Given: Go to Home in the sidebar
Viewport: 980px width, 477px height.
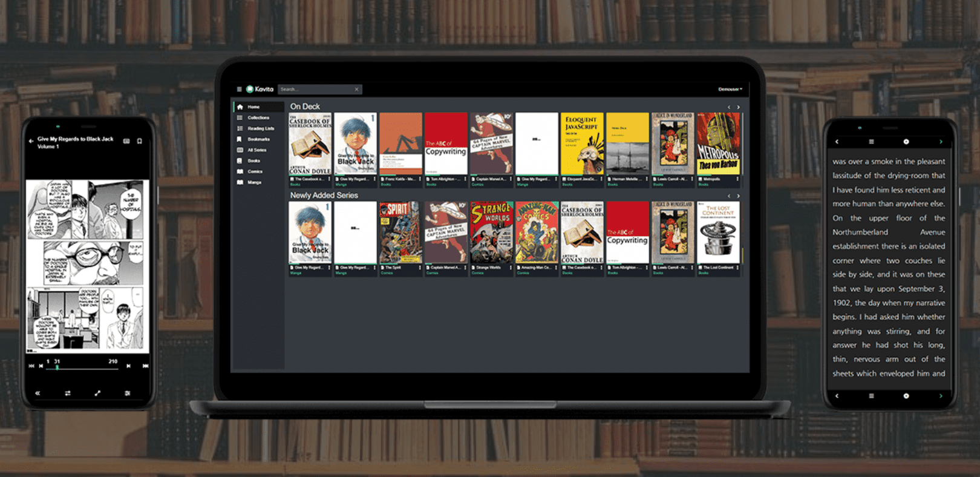Looking at the screenshot, I should click(x=253, y=107).
